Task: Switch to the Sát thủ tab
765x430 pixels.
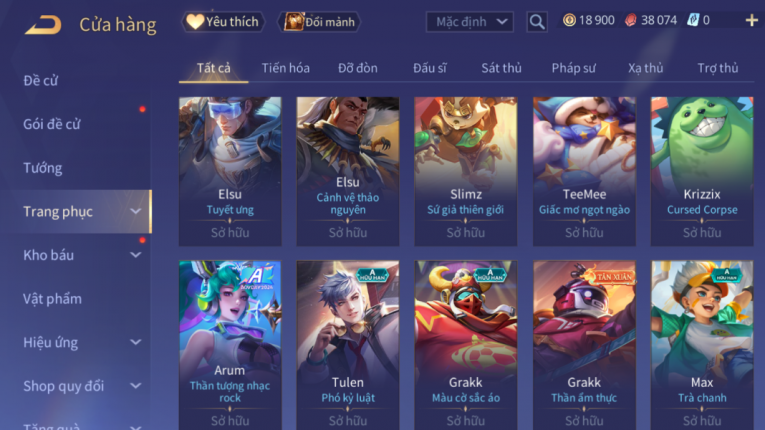Action: [501, 68]
